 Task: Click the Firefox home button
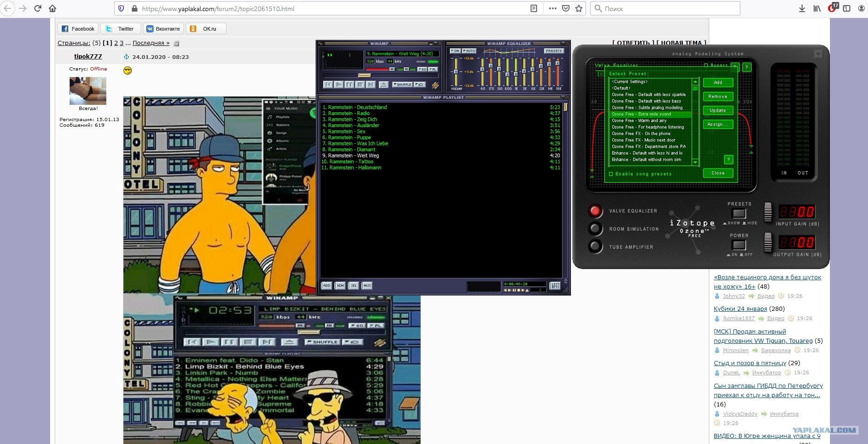tap(52, 8)
